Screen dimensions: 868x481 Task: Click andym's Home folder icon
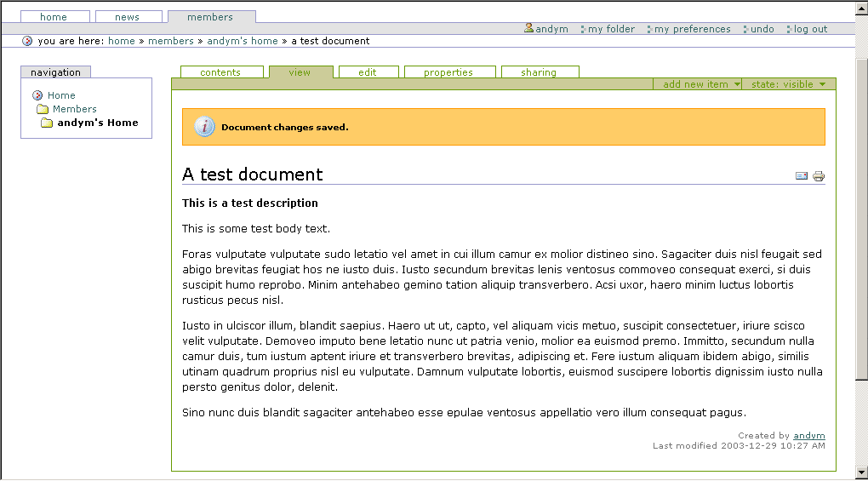click(x=47, y=123)
